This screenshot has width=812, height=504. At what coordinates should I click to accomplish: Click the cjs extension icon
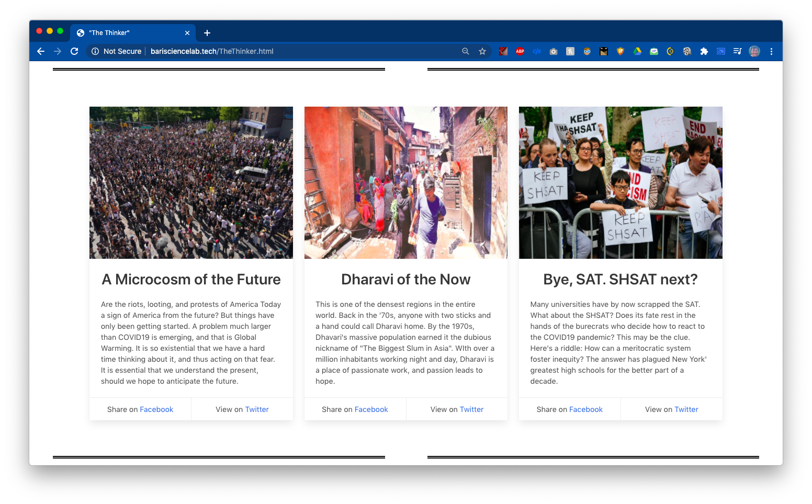pyautogui.click(x=537, y=51)
